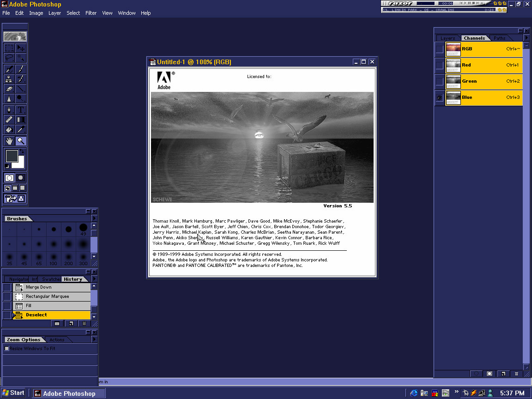
Task: Click the Adobe Photoshop taskbar button
Action: [69, 393]
